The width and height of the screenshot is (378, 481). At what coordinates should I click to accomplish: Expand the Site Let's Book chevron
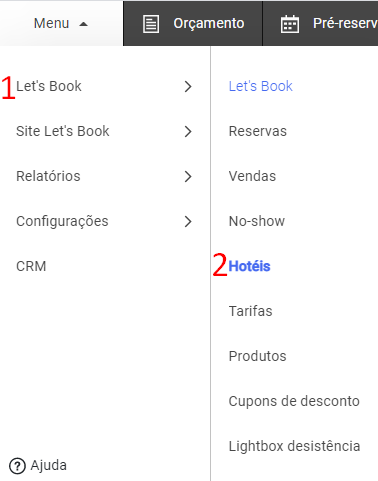(188, 131)
